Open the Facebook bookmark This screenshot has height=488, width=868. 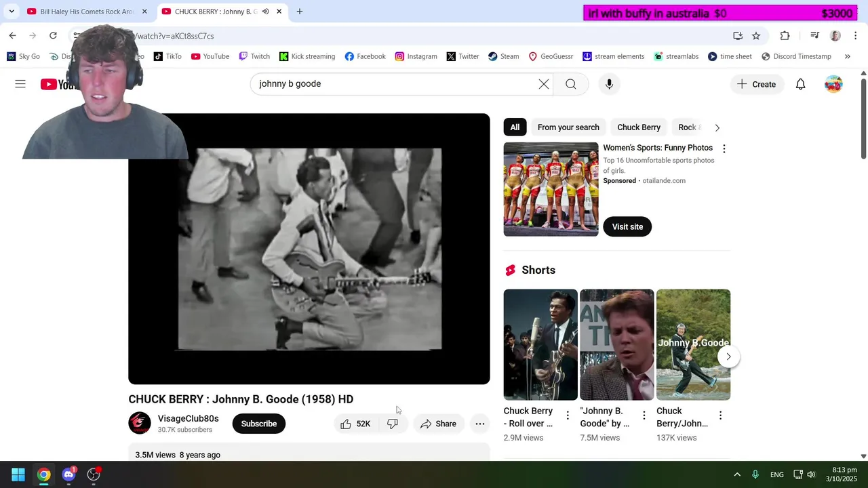pos(365,56)
